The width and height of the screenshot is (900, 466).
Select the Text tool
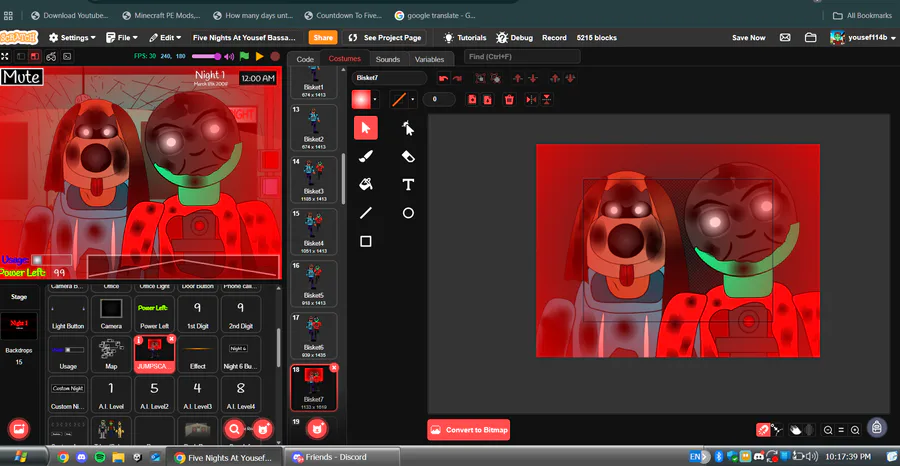click(408, 184)
